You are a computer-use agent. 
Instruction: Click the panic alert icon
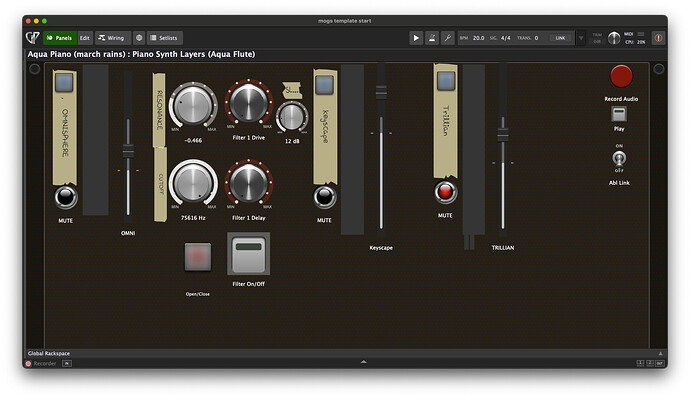point(658,38)
